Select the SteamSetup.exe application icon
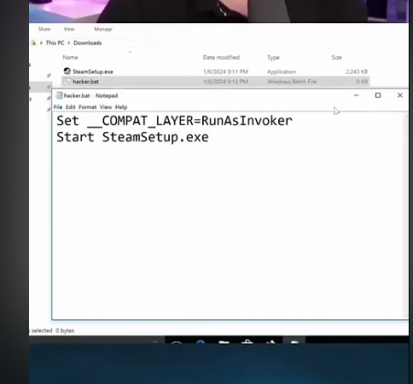This screenshot has width=413, height=384. 67,71
